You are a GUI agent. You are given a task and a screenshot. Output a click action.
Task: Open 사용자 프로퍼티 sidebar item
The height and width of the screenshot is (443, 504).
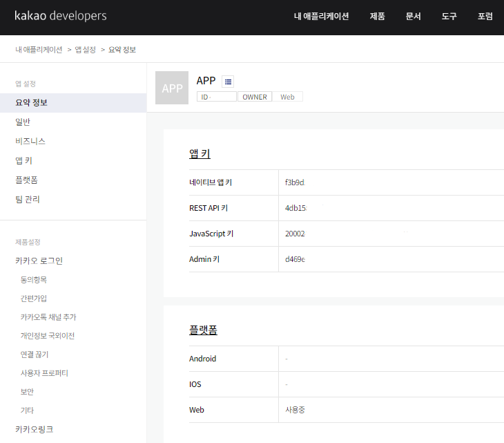click(x=44, y=373)
